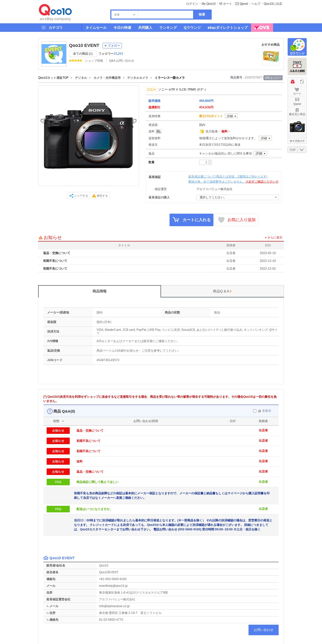322x644 pixels.
Task: Click the Qoo10 logo
Action: pos(55,12)
